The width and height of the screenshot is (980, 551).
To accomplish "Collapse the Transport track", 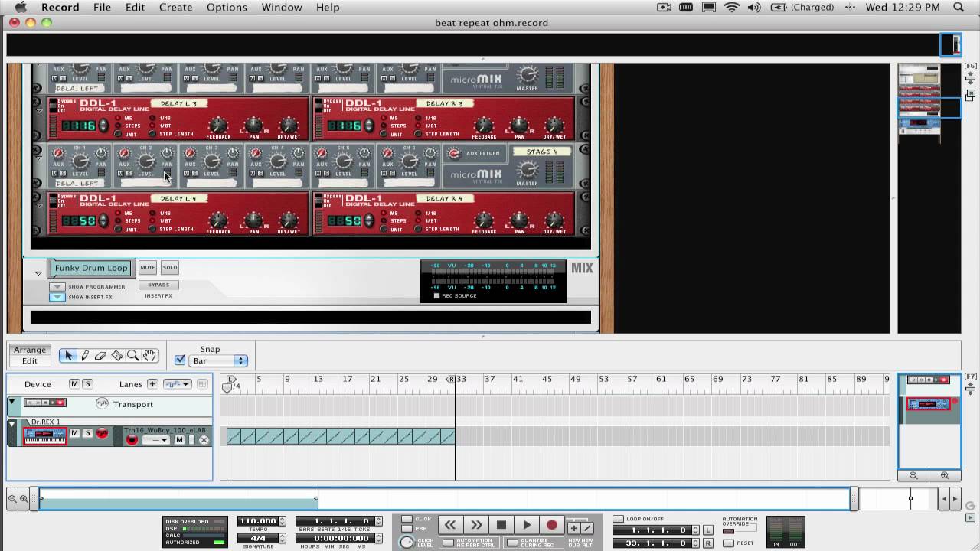I will point(11,402).
